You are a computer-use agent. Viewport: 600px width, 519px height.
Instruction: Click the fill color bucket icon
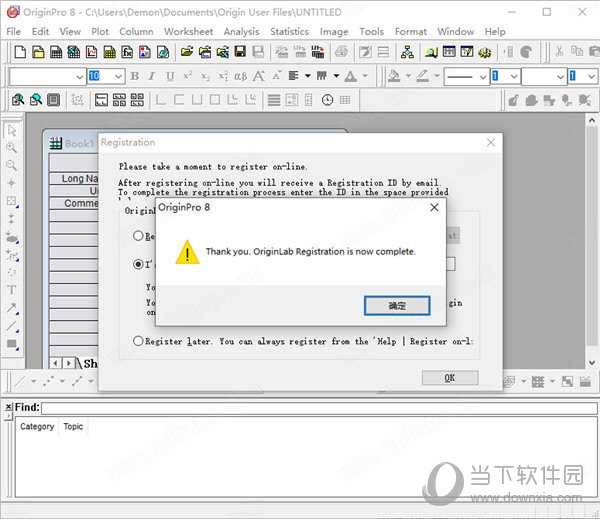pyautogui.click(x=394, y=76)
